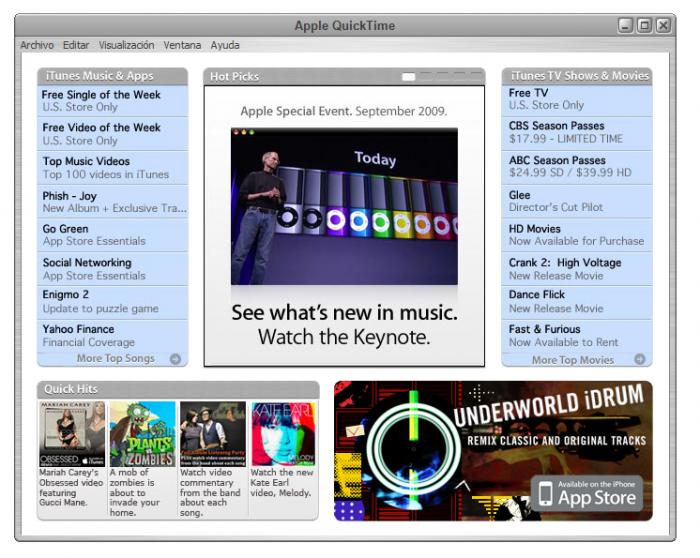Image resolution: width=700 pixels, height=558 pixels.
Task: Open Social Networking App Store Essentials
Action: (112, 269)
